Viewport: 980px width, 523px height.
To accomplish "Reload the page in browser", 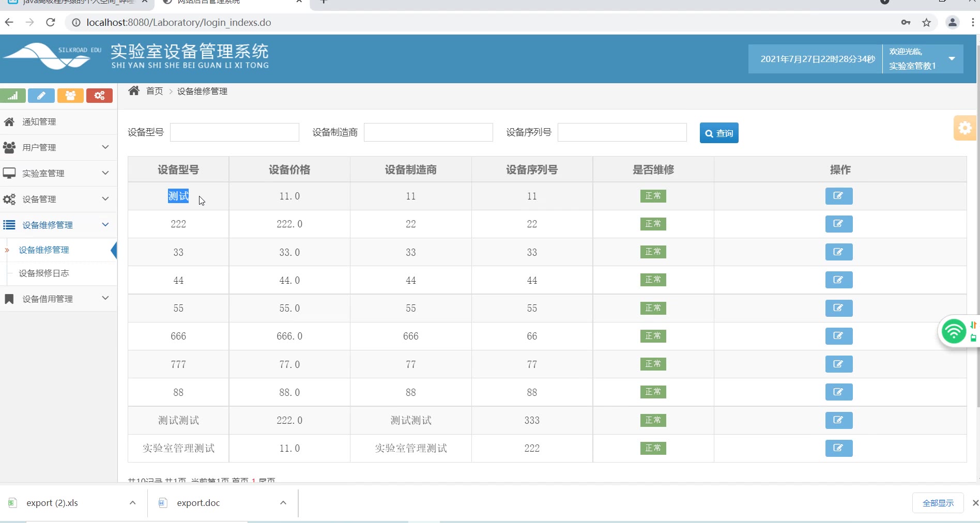I will point(50,22).
